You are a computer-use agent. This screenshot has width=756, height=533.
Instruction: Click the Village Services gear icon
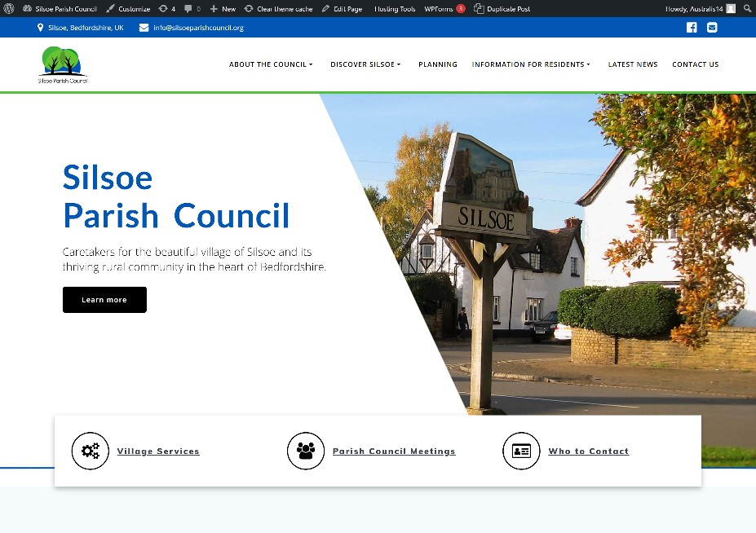[90, 451]
